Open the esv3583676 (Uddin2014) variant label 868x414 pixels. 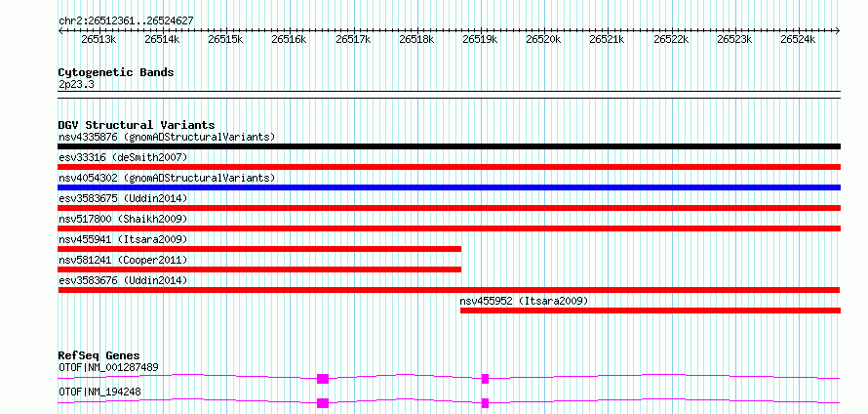pyautogui.click(x=123, y=280)
